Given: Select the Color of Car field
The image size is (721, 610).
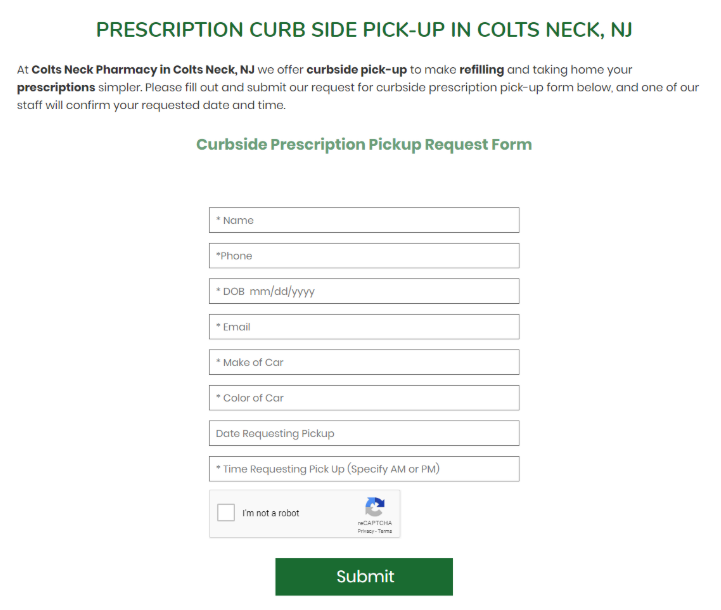Looking at the screenshot, I should [364, 398].
